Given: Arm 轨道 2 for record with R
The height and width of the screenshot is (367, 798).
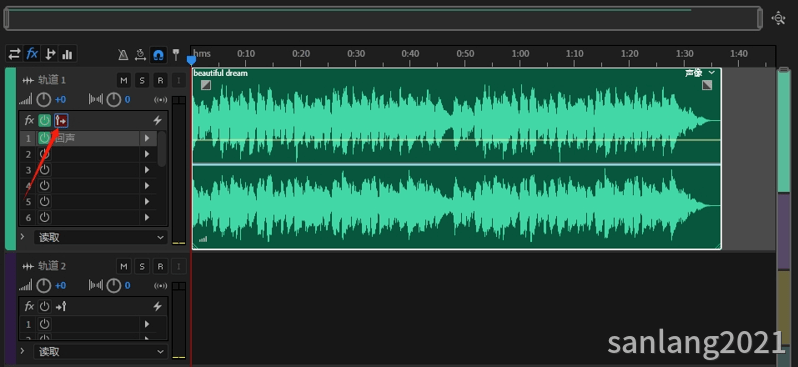Looking at the screenshot, I should pos(160,266).
